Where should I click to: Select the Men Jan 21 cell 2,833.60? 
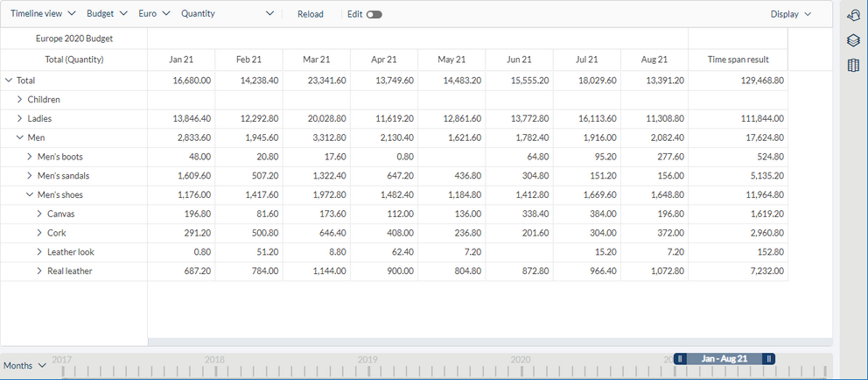182,138
